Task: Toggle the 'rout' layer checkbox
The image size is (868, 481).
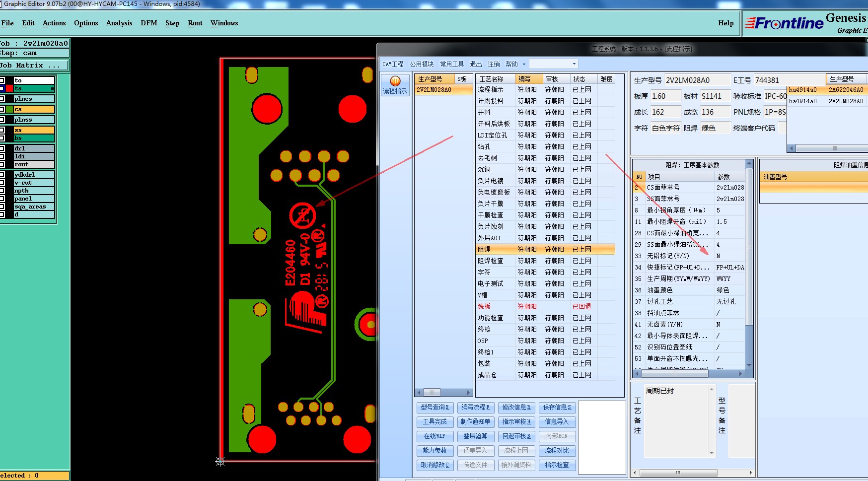Action: 2,164
